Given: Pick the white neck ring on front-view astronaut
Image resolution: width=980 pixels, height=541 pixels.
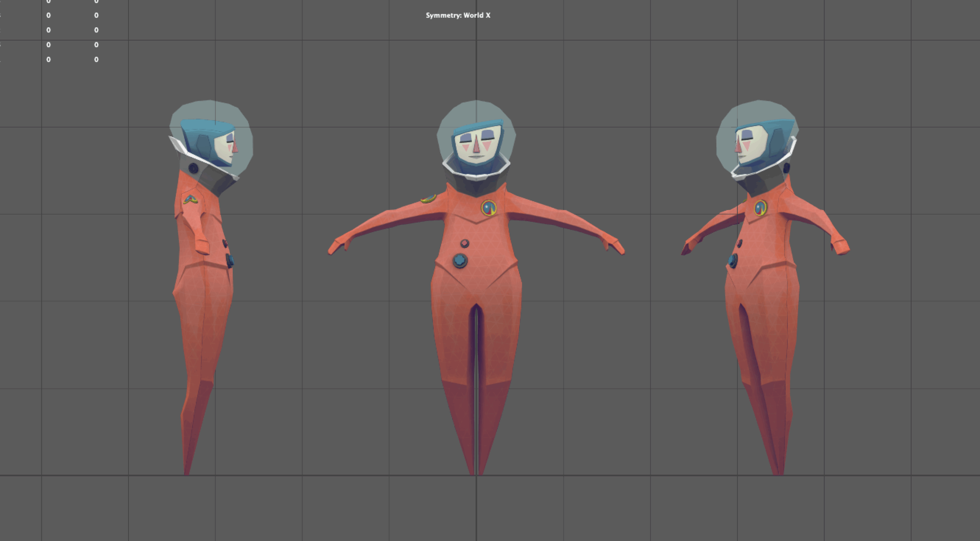Looking at the screenshot, I should (x=476, y=169).
